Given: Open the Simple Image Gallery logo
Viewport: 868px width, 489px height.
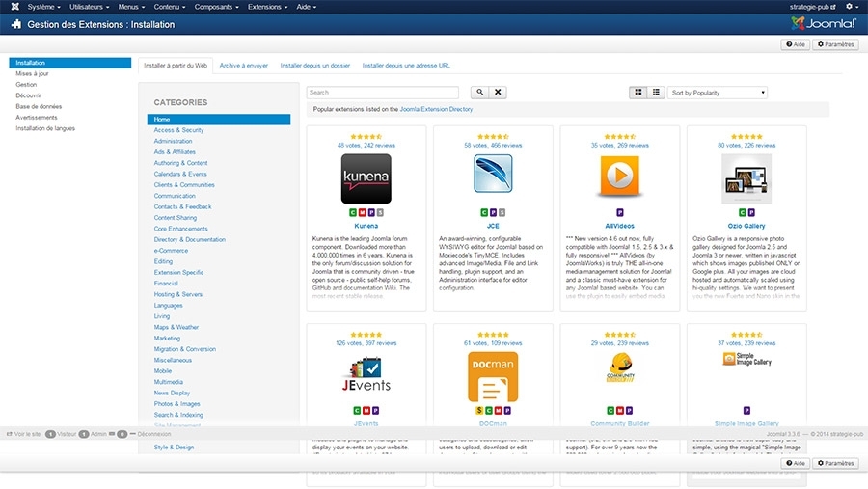Looking at the screenshot, I should 746,359.
